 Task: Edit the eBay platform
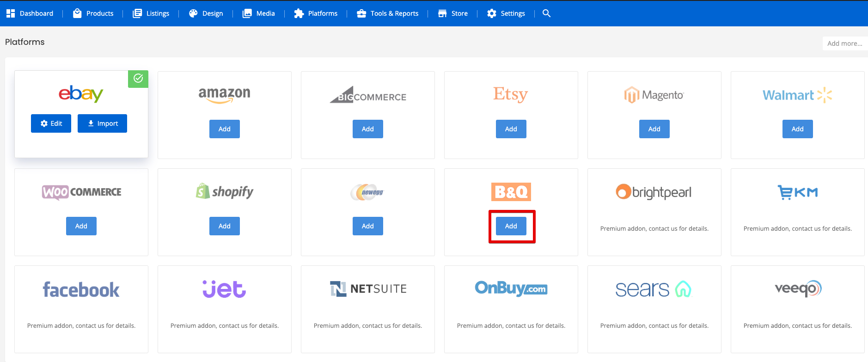pyautogui.click(x=51, y=123)
